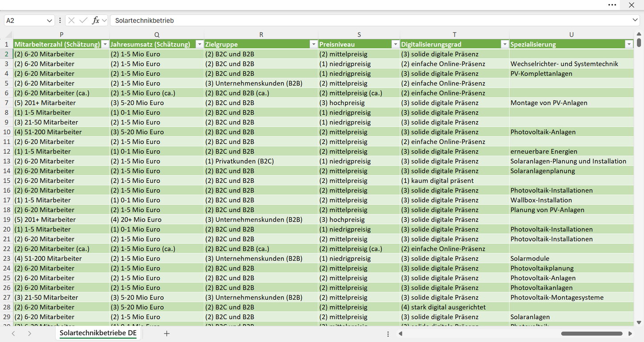Image resolution: width=644 pixels, height=342 pixels.
Task: Select cell with Solarmodule
Action: [x=571, y=258]
